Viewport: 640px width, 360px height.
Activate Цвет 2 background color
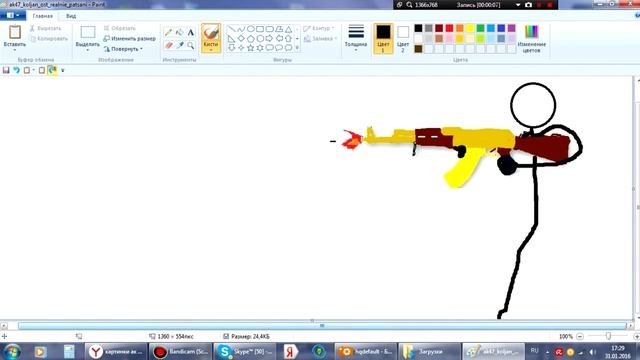point(403,38)
